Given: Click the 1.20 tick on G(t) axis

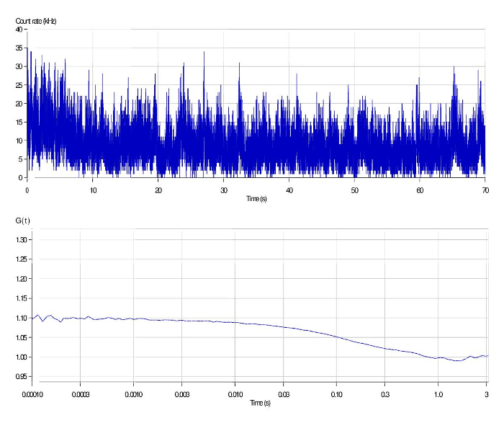Looking at the screenshot, I should click(x=22, y=279).
